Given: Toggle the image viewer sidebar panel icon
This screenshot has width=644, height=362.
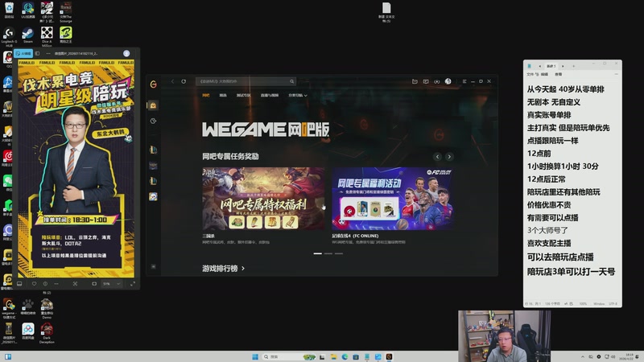Looking at the screenshot, I should [x=37, y=53].
